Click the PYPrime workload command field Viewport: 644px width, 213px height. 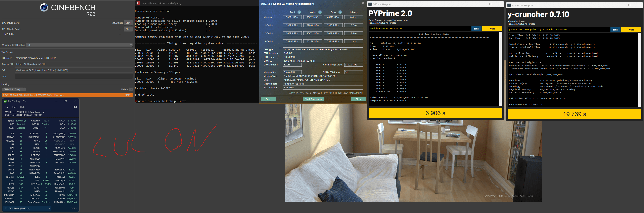click(420, 29)
